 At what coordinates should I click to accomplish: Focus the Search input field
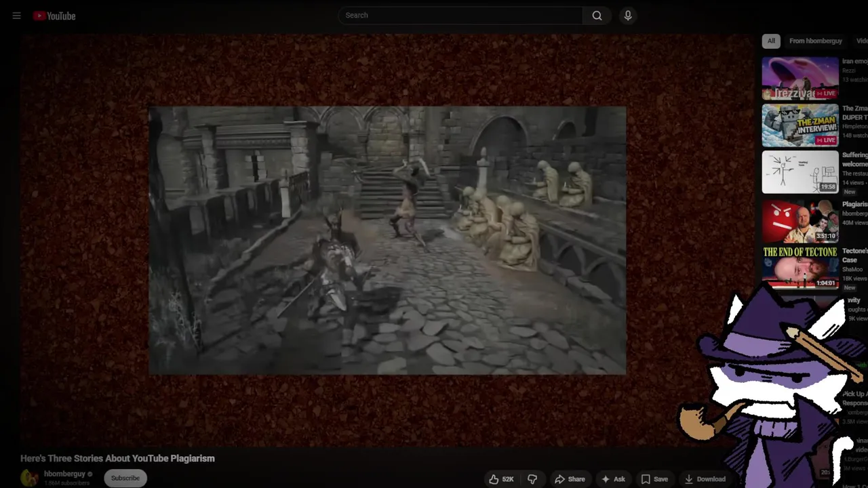[x=460, y=15]
